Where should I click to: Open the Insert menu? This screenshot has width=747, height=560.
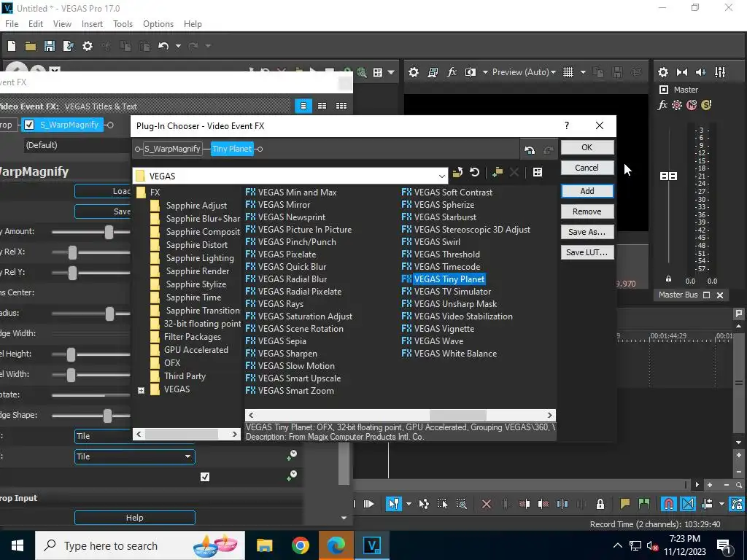92,24
